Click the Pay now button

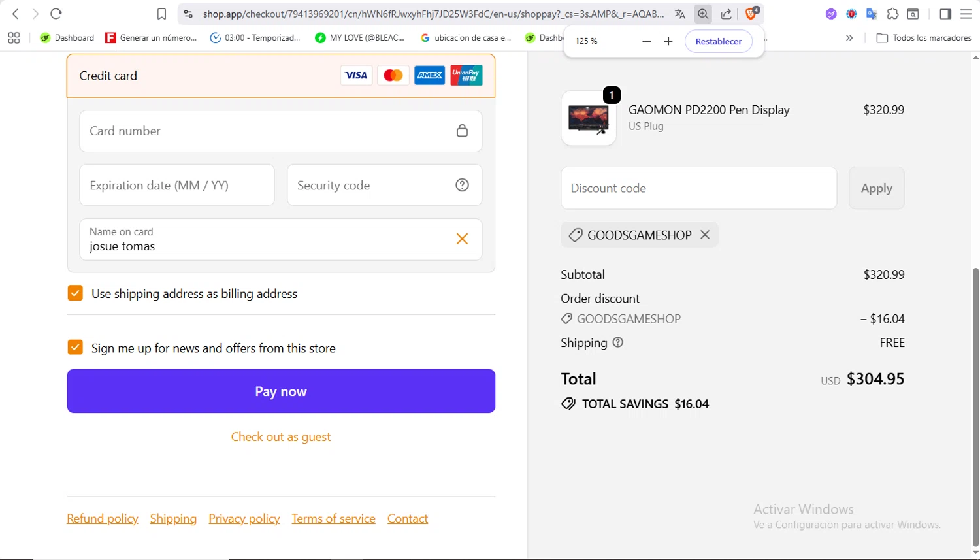click(281, 391)
